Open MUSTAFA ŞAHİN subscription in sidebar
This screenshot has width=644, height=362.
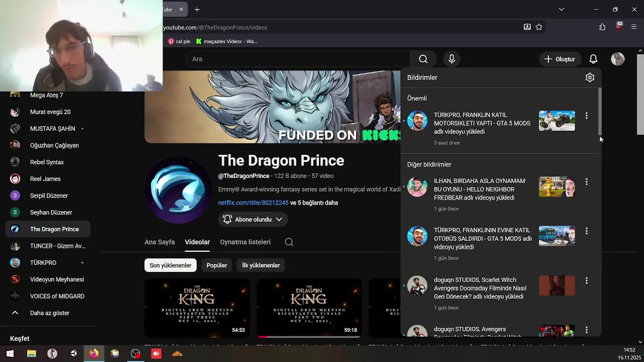click(48, 129)
